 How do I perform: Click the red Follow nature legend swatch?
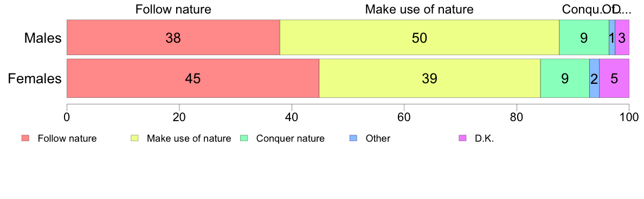[25, 138]
